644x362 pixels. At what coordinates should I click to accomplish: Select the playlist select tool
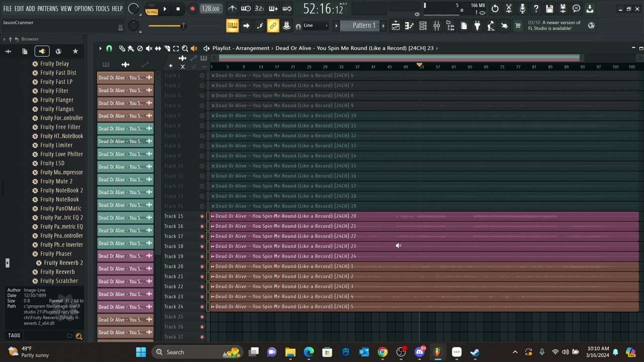click(176, 48)
